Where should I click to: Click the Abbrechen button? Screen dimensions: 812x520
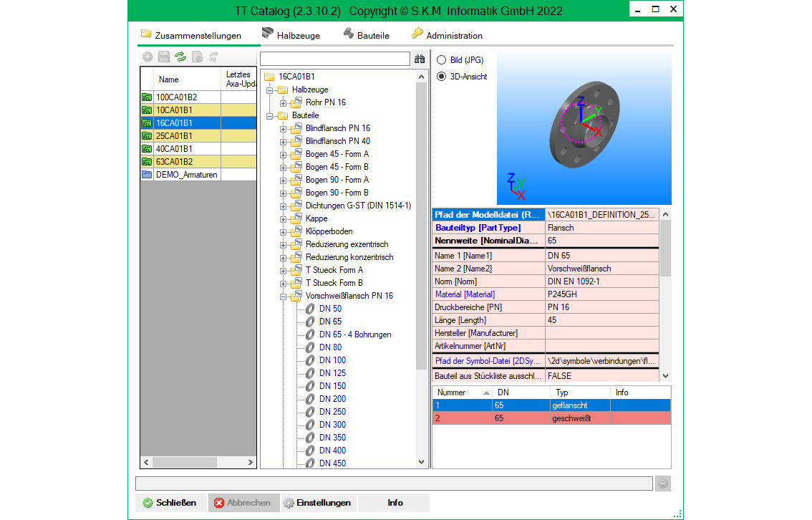point(243,502)
